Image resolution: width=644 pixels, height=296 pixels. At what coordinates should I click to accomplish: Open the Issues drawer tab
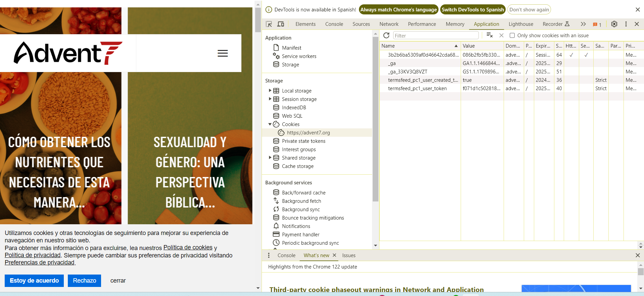(x=349, y=255)
